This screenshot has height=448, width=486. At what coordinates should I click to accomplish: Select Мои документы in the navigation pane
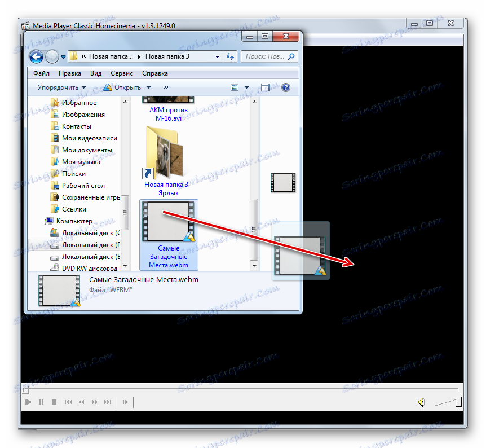point(82,150)
